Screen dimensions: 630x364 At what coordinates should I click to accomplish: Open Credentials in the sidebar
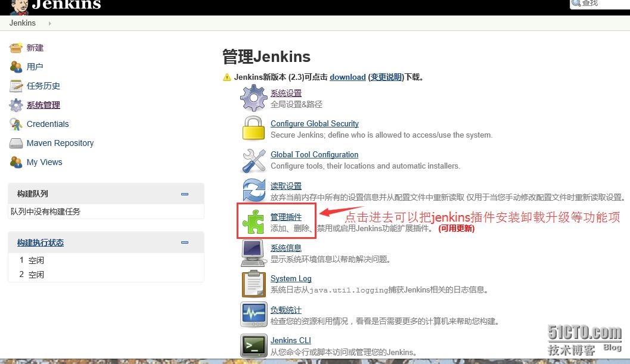(48, 124)
